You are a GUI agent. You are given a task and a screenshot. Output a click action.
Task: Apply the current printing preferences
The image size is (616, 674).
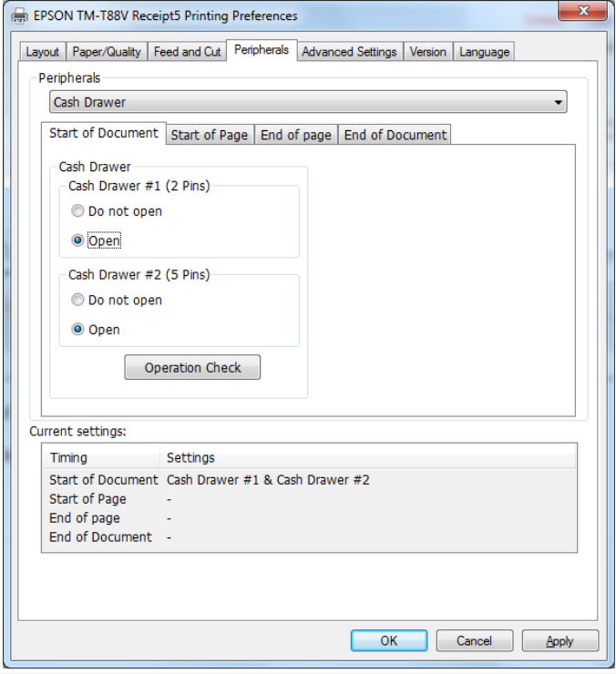[x=560, y=640]
